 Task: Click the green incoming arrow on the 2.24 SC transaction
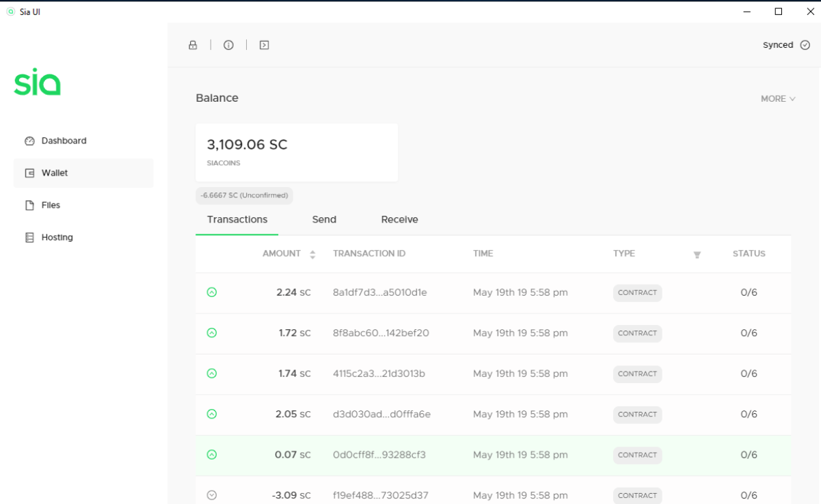pos(212,292)
